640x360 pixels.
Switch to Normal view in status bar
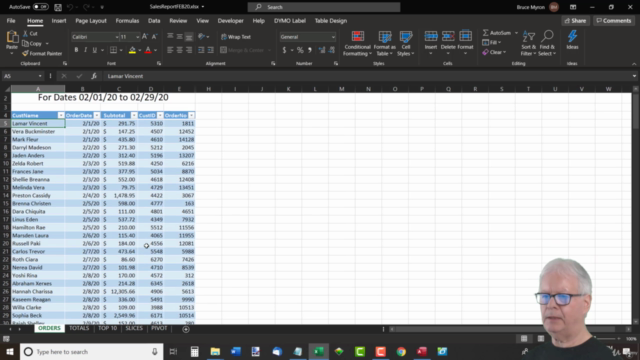[524, 339]
